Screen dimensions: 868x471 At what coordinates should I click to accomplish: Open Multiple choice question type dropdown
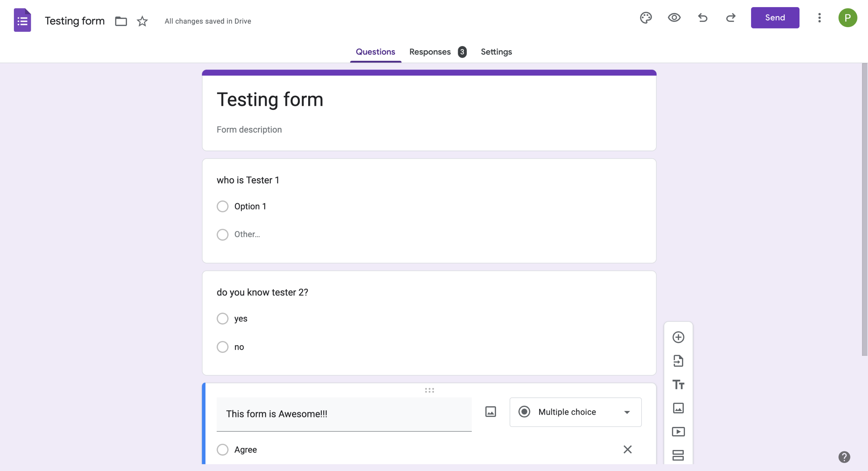[575, 412]
